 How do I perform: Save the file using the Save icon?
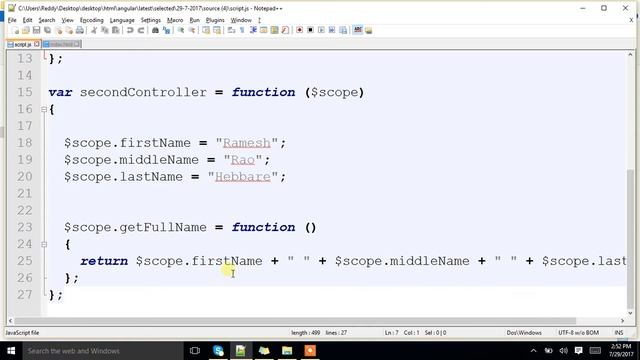[36, 30]
